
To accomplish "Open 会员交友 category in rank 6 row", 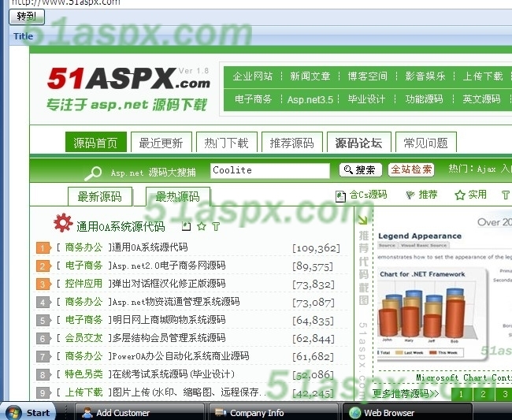I will point(83,338).
